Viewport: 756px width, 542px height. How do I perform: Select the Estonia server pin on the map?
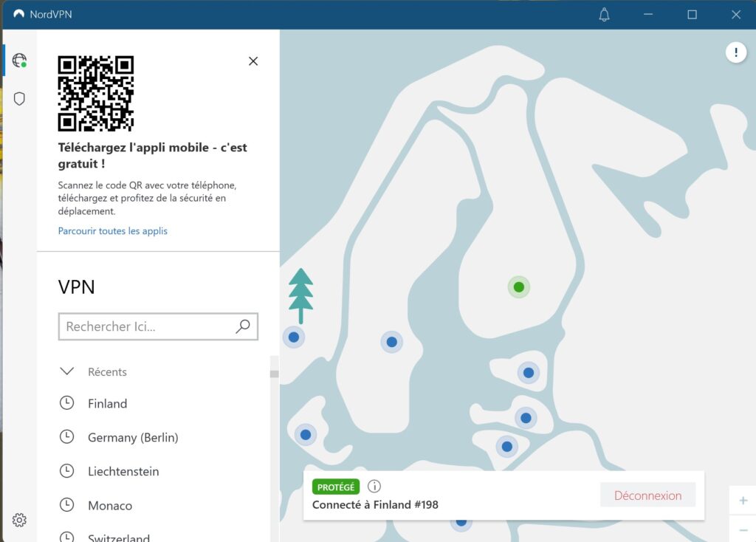529,373
